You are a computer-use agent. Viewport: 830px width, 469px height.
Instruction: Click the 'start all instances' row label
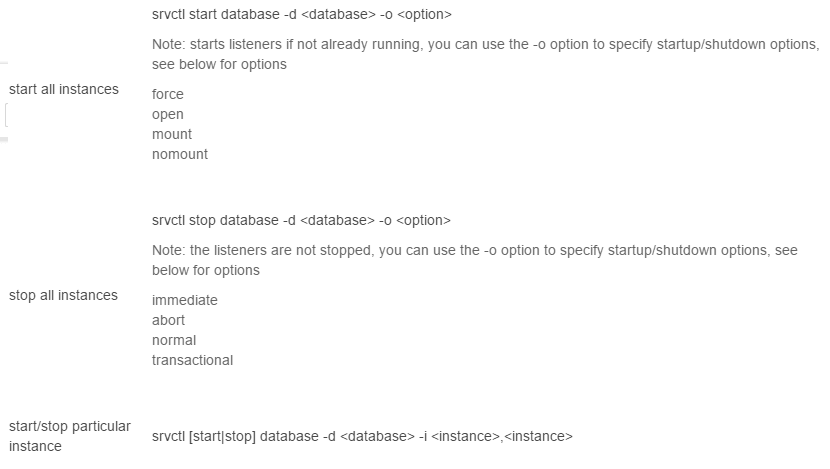pos(63,90)
